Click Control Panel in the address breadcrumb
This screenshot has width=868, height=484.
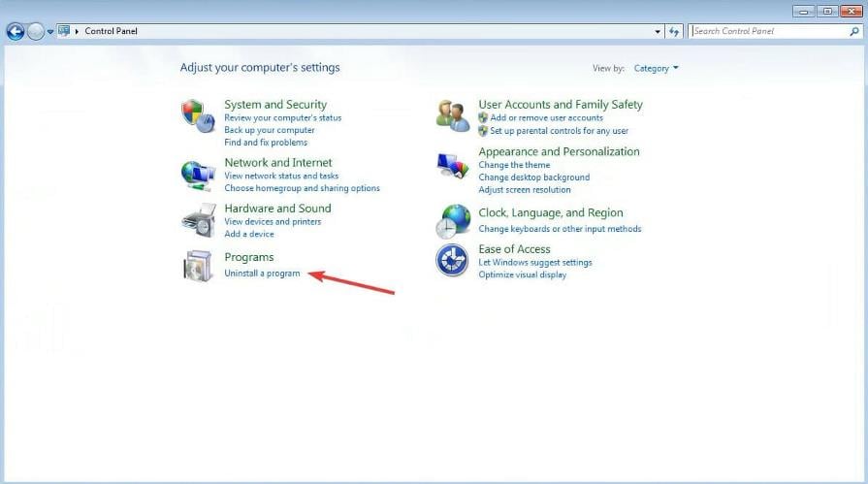[111, 31]
